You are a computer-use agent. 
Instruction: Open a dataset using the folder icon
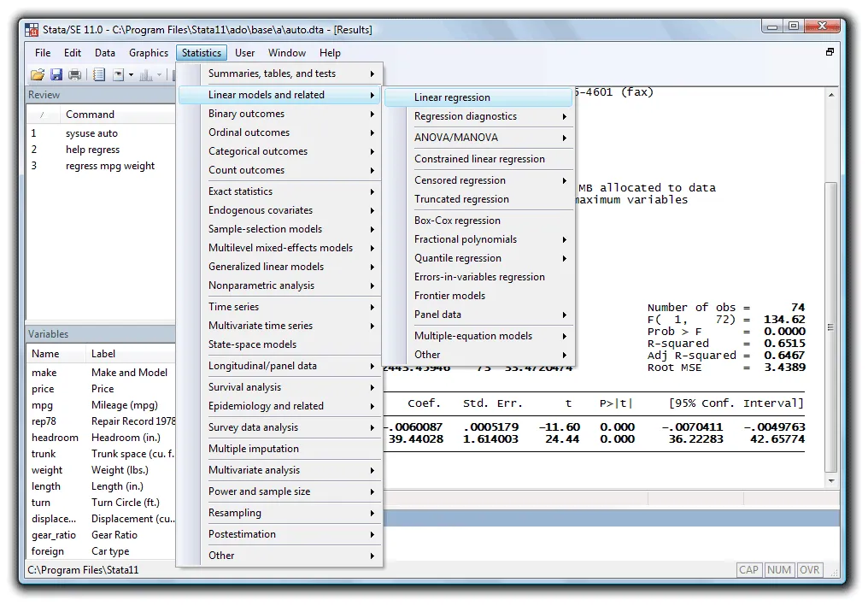[38, 74]
